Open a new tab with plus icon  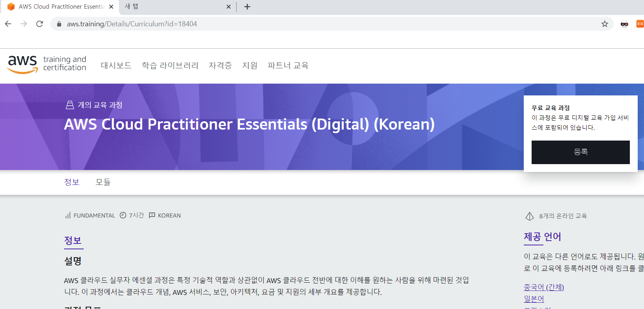(x=247, y=7)
